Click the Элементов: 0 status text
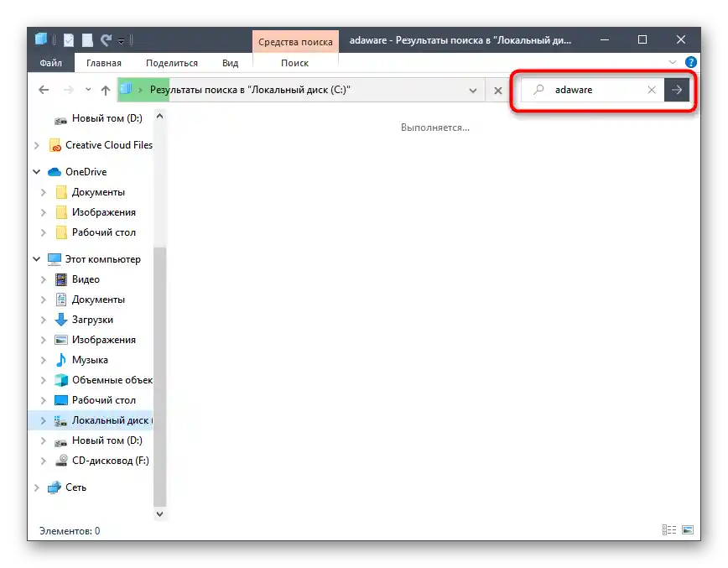Image resolution: width=728 pixels, height=568 pixels. tap(70, 531)
